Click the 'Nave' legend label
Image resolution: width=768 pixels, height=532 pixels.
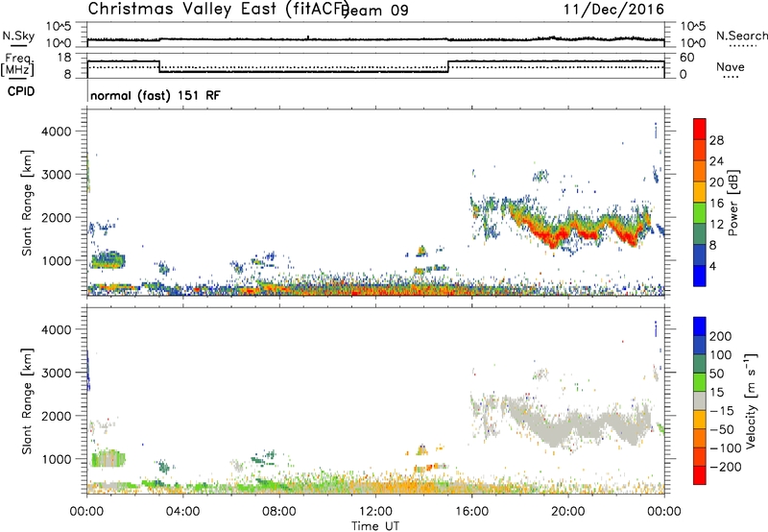point(731,67)
